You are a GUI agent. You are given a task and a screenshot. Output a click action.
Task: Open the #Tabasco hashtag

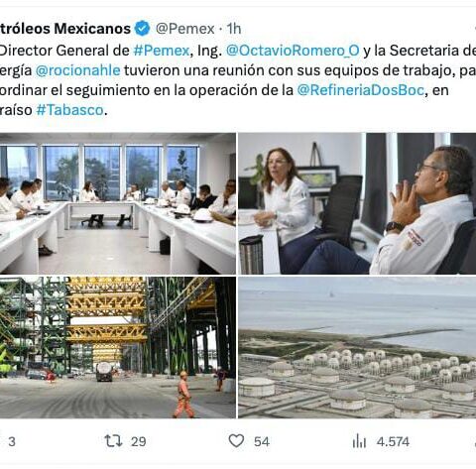pyautogui.click(x=70, y=110)
